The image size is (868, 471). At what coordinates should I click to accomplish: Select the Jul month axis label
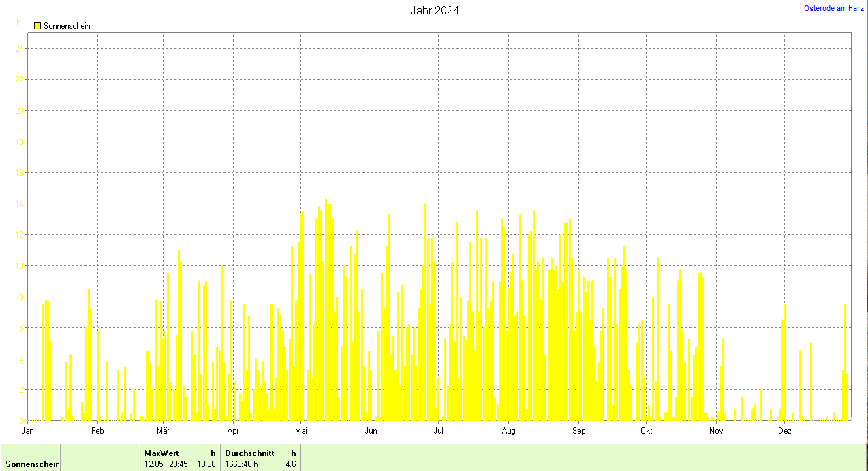point(439,431)
